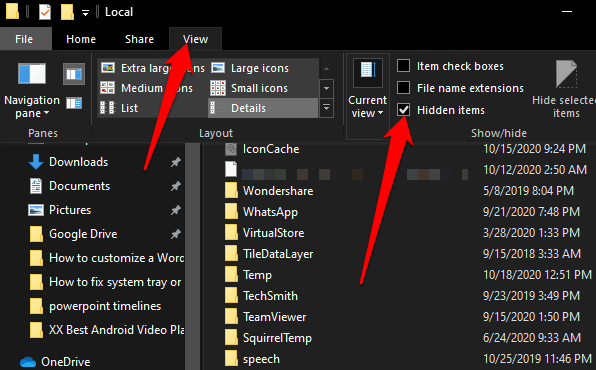596x370 pixels.
Task: Switch to the Home ribbon tab
Action: (81, 39)
